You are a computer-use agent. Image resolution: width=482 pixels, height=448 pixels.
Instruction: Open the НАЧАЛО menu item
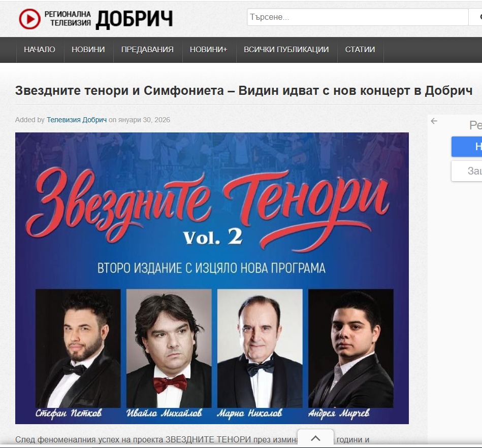point(40,49)
